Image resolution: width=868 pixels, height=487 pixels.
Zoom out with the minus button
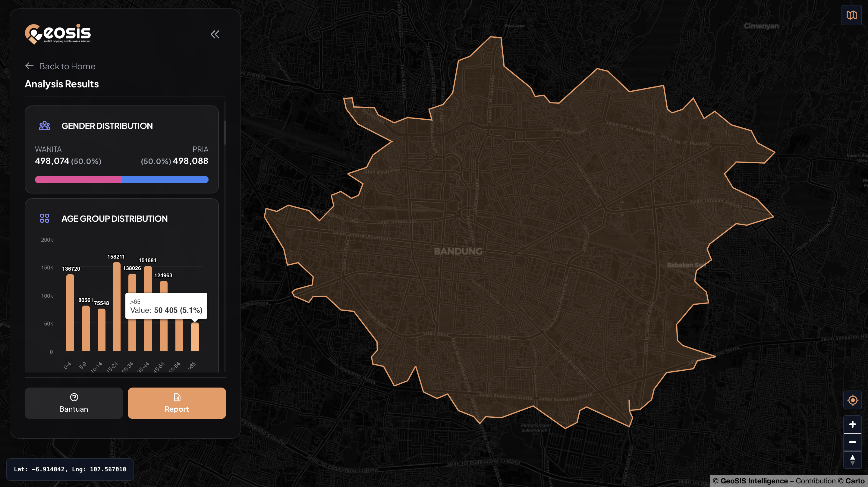click(853, 442)
